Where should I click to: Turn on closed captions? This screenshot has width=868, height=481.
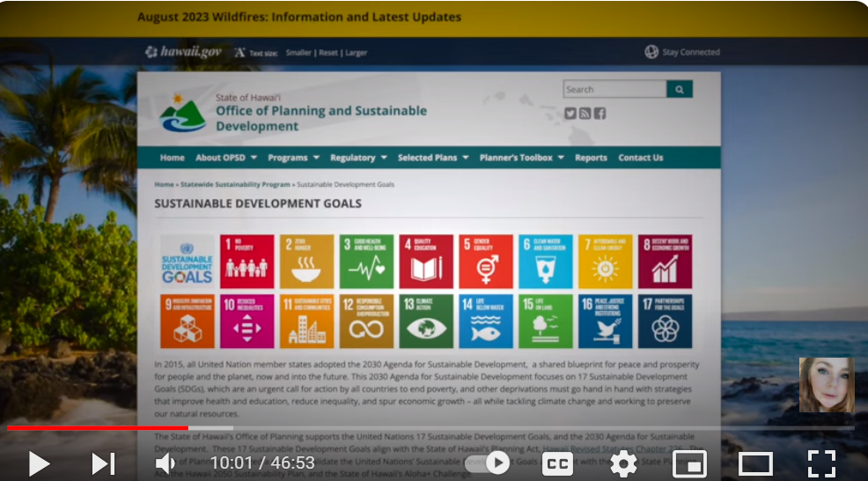pos(557,463)
